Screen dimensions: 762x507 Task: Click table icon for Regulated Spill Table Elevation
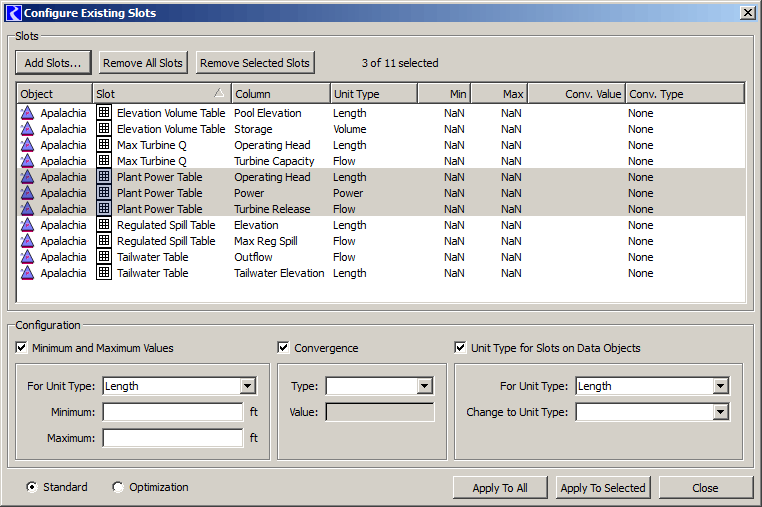click(x=104, y=225)
